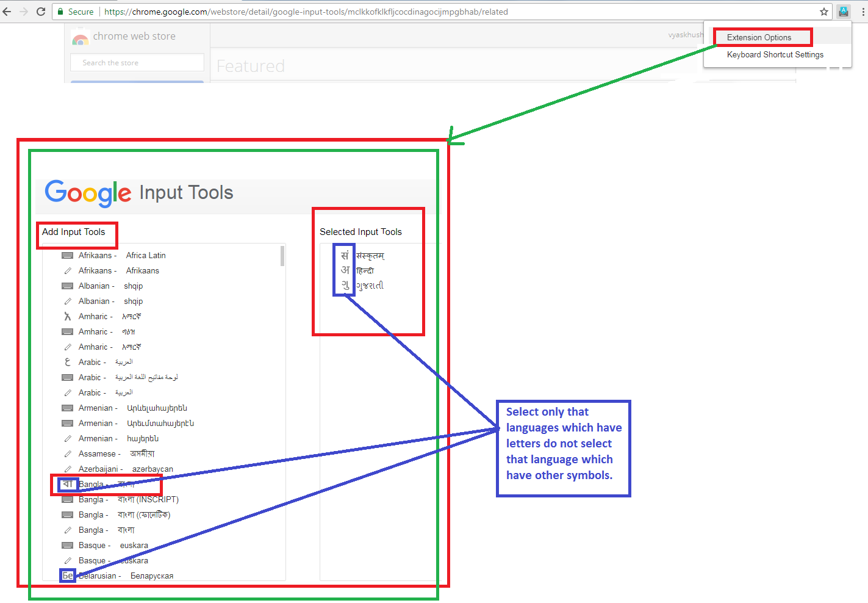Click the pencil icon beside Albanian shqip
The height and width of the screenshot is (603, 868).
tap(68, 301)
